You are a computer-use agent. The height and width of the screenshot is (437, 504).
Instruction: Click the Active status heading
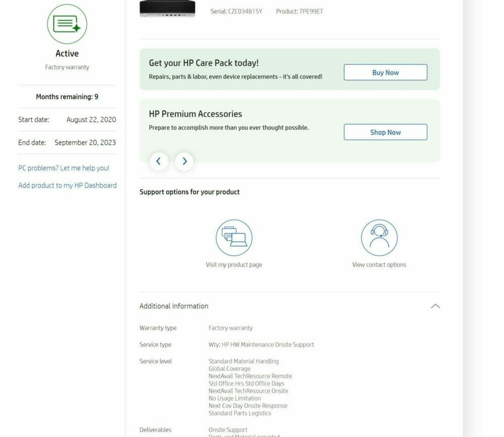67,53
